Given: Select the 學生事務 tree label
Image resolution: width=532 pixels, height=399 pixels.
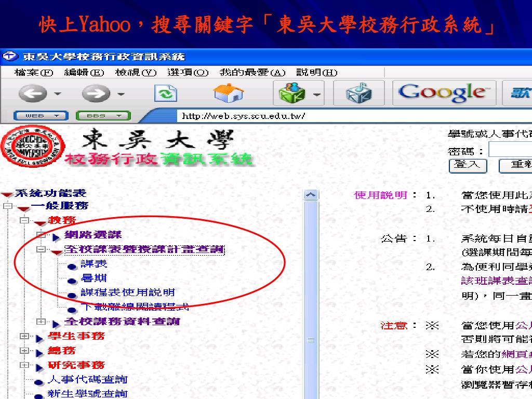Looking at the screenshot, I should pyautogui.click(x=76, y=336).
